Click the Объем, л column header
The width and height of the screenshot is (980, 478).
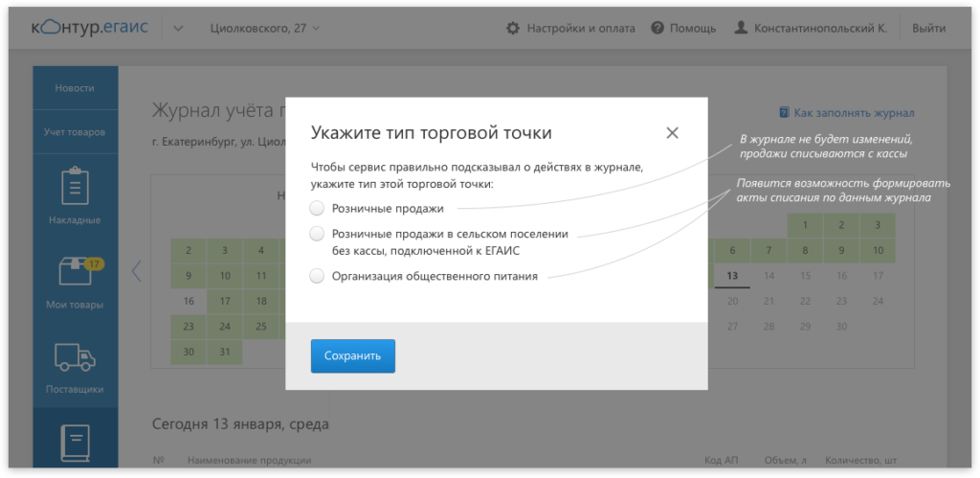pyautogui.click(x=785, y=461)
